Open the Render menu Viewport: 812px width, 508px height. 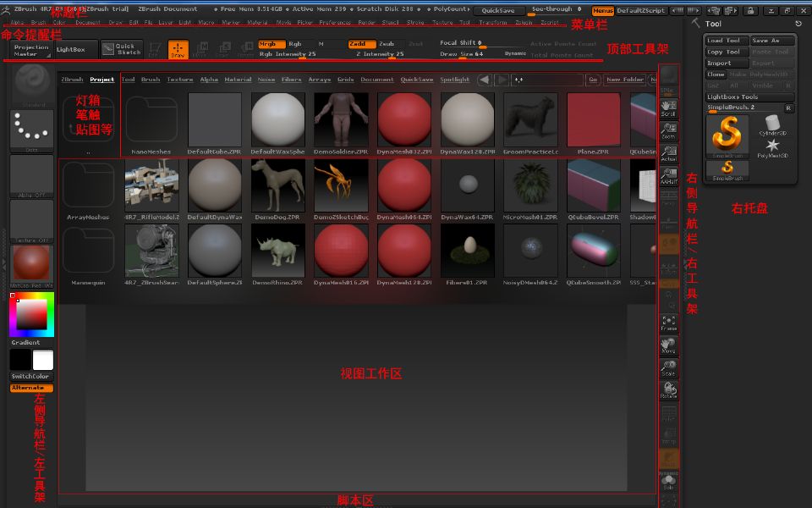[366, 23]
